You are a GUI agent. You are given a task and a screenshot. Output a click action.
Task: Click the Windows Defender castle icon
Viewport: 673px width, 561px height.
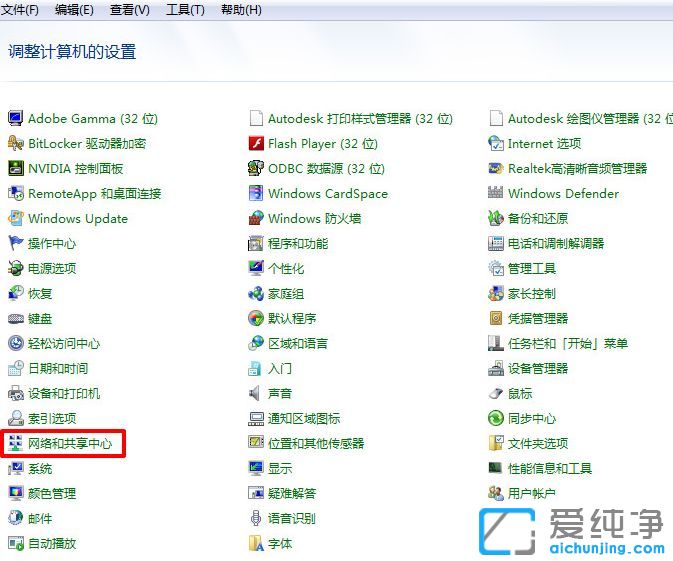pos(496,193)
